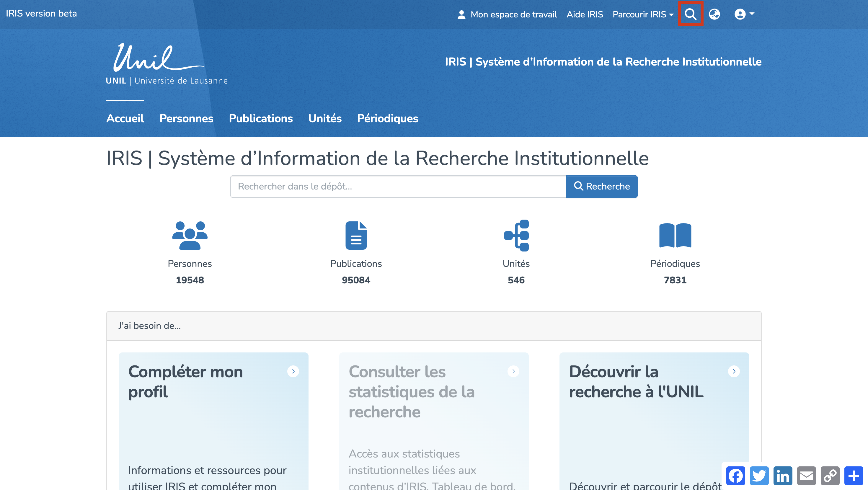Click the Personnes people icon
868x490 pixels.
click(190, 235)
